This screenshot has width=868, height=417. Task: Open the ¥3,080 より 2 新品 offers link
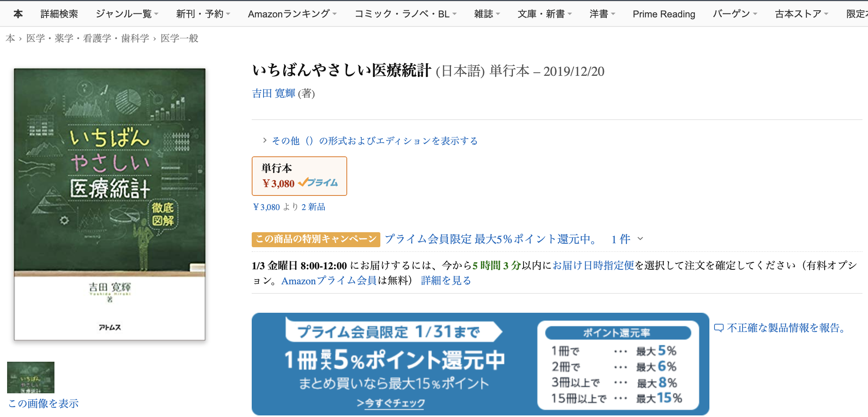pos(289,207)
